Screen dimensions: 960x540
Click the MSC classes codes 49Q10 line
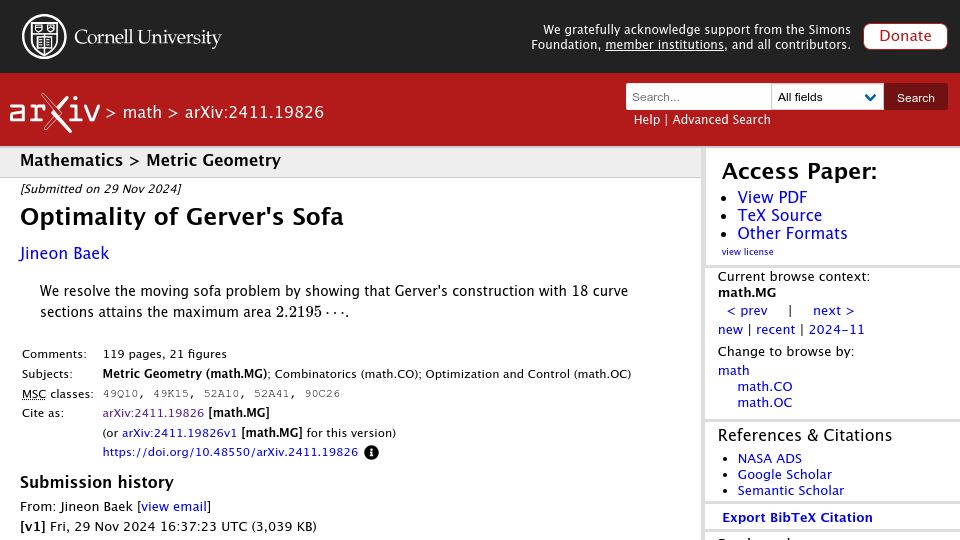pos(221,394)
